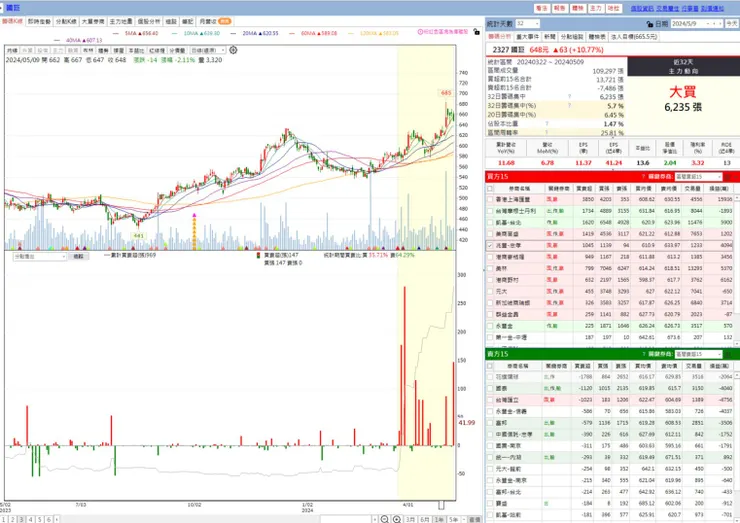Switch to the 月營收 tab
Viewport: 740px width, 523px height.
215,22
